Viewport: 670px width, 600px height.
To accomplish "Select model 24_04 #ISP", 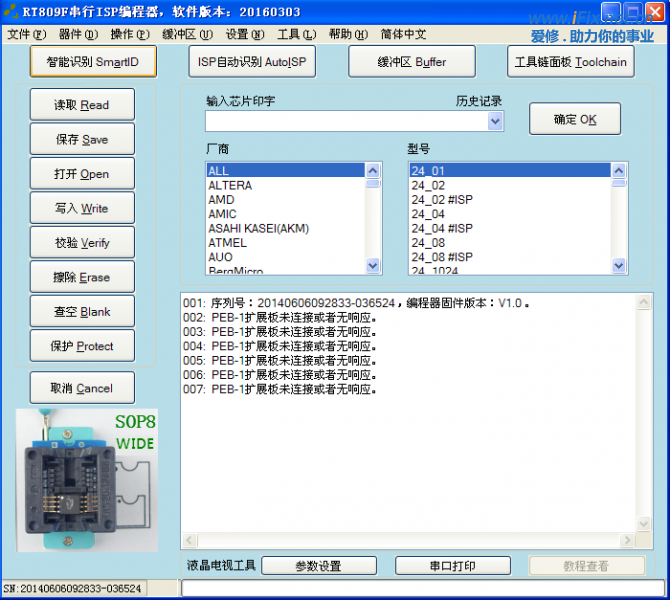I will point(510,228).
